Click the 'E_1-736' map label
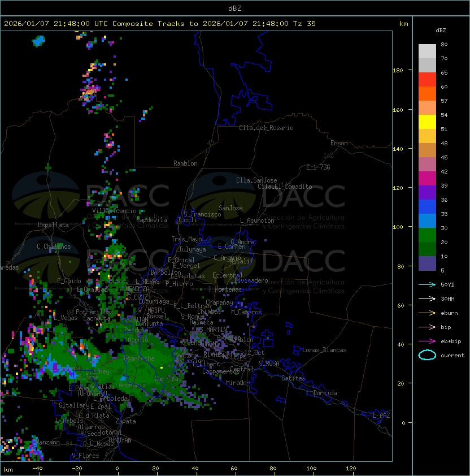Viewport: 470px width, 476px height. (318, 167)
